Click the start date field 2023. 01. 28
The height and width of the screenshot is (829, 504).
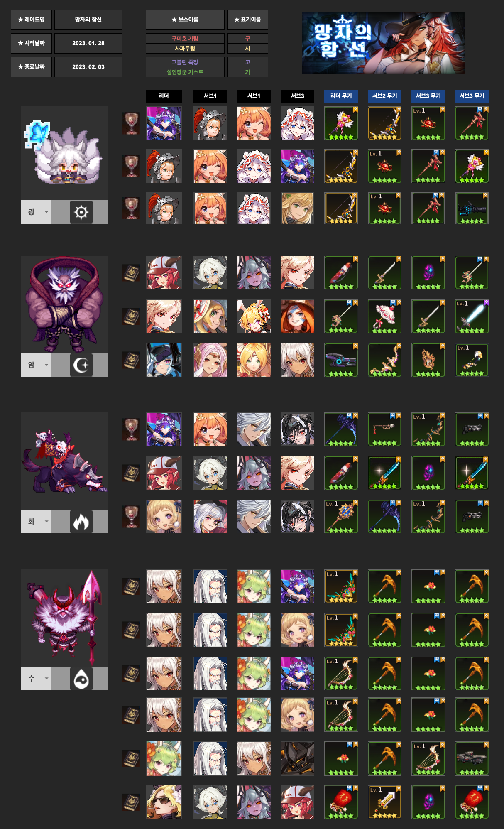(x=88, y=43)
